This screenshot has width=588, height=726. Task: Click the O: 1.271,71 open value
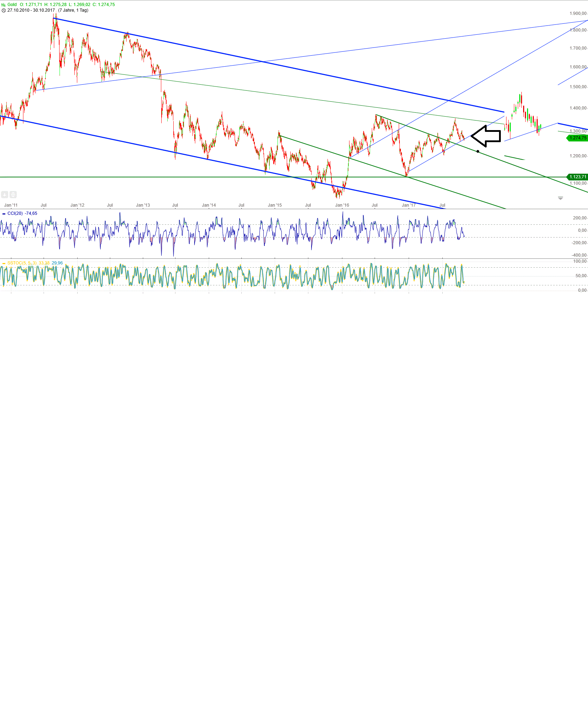coord(31,5)
